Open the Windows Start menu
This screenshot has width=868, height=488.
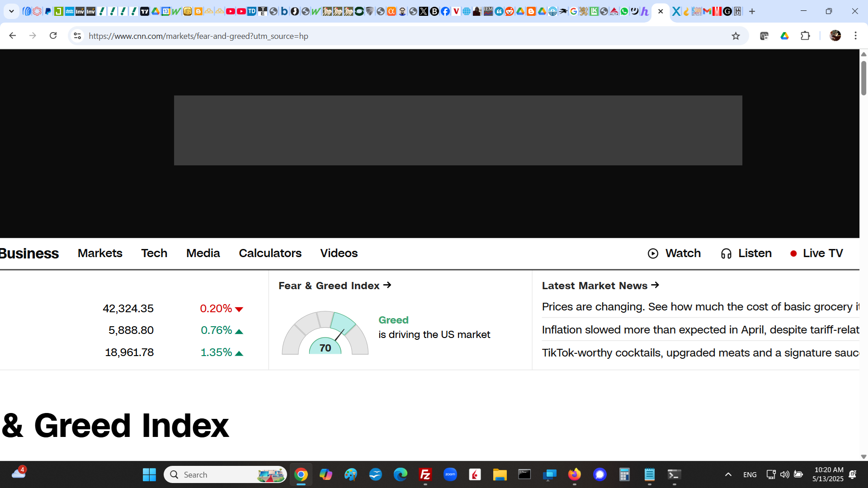[149, 474]
